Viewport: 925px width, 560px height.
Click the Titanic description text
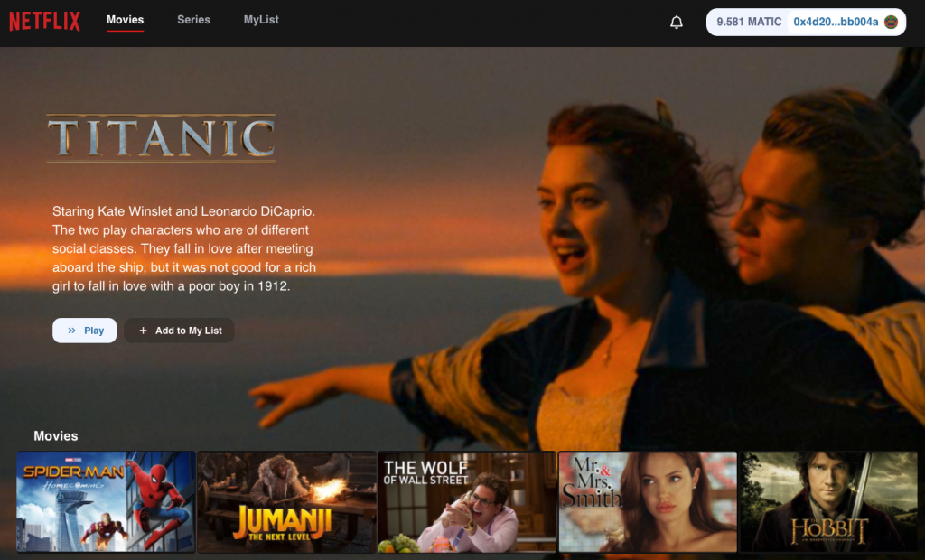(184, 248)
